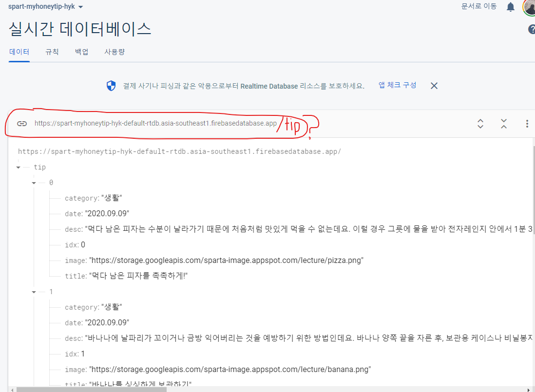Collapse the 0 node
Image resolution: width=535 pixels, height=392 pixels.
(34, 183)
